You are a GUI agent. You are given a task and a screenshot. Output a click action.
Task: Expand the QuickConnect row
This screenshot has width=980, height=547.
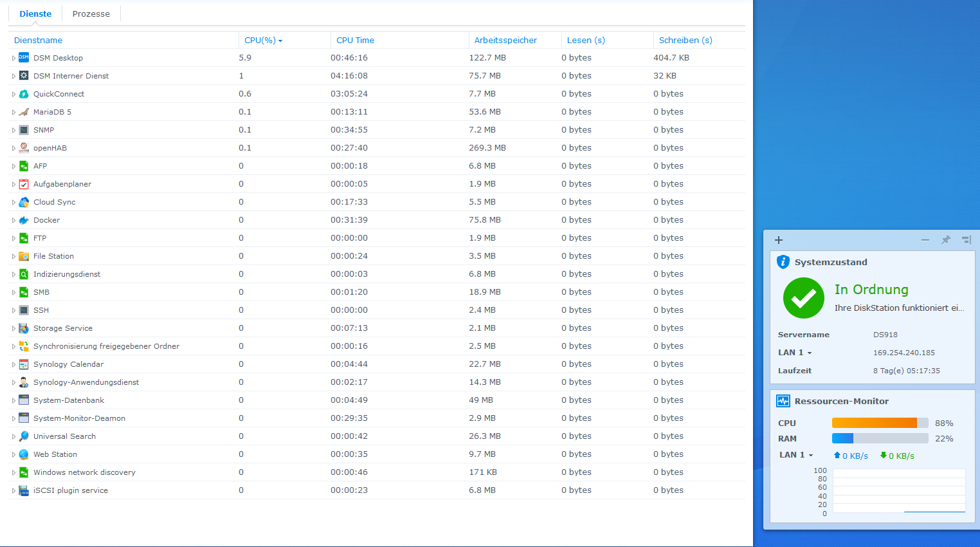click(14, 94)
